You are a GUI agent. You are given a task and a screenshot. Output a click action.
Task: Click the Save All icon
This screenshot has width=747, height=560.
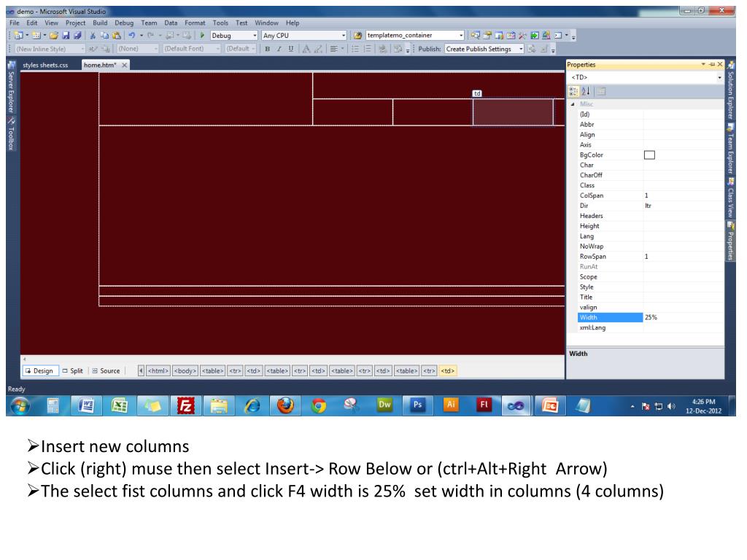tap(77, 35)
